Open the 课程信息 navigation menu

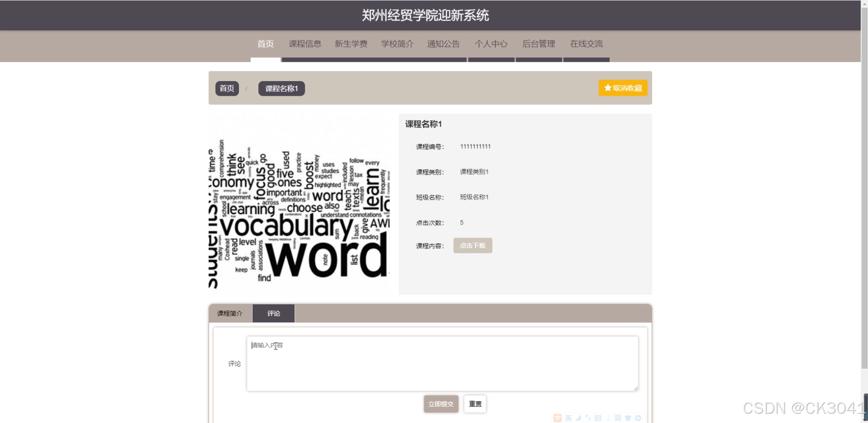point(305,44)
